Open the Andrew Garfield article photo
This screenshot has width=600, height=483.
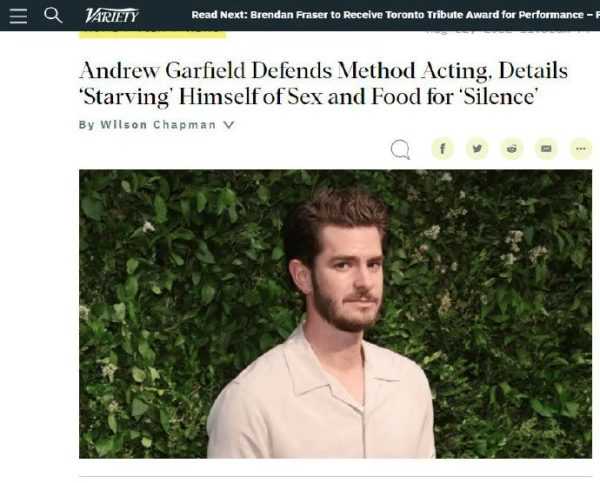pos(335,314)
